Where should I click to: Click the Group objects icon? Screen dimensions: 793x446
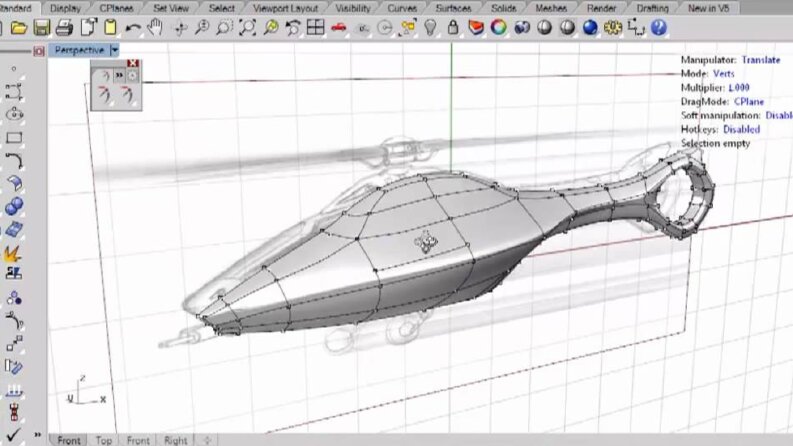point(14,298)
